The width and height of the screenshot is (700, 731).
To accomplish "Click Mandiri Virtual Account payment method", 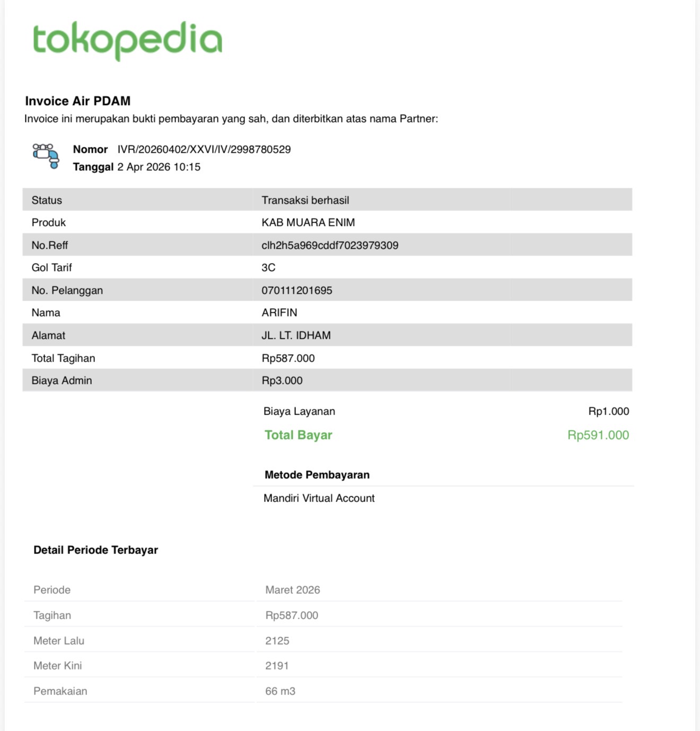I will point(319,498).
